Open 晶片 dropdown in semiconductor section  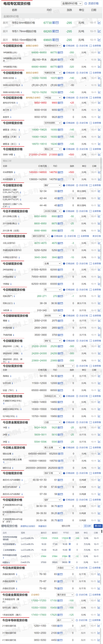[65, 620]
